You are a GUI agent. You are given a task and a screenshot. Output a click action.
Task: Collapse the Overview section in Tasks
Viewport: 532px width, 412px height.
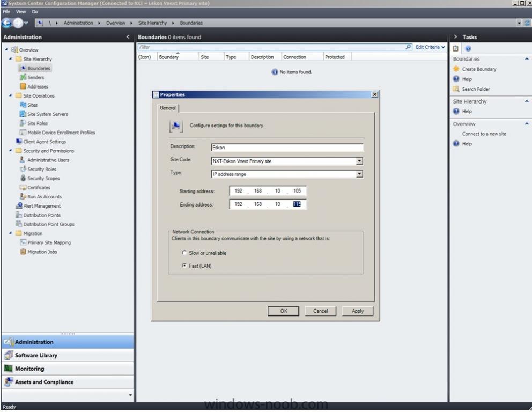pyautogui.click(x=527, y=124)
